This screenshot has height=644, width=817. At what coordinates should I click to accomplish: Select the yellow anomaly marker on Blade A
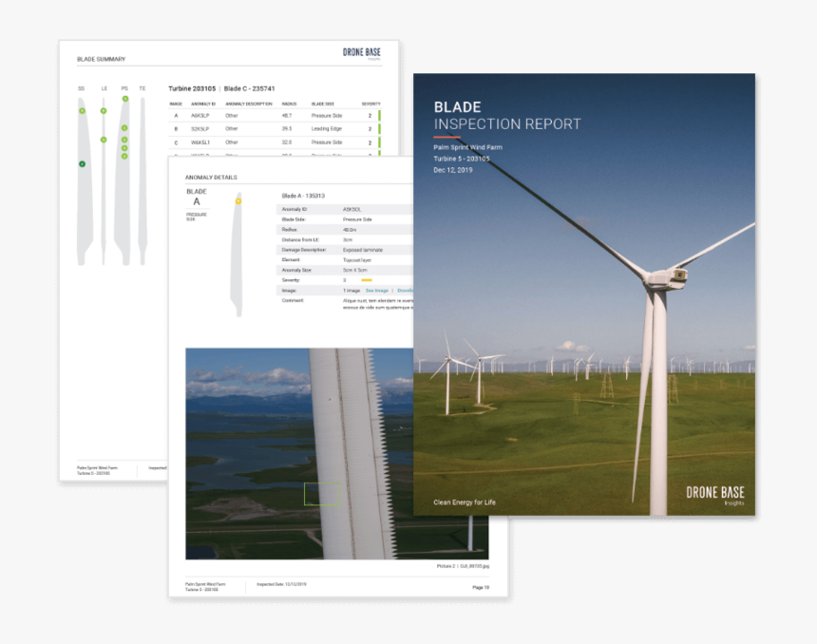[237, 201]
